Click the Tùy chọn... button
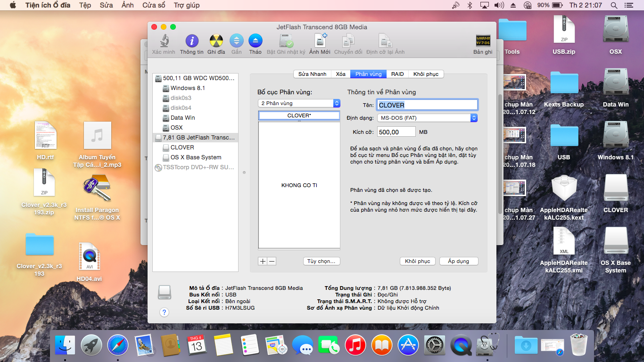644x362 pixels. 322,261
